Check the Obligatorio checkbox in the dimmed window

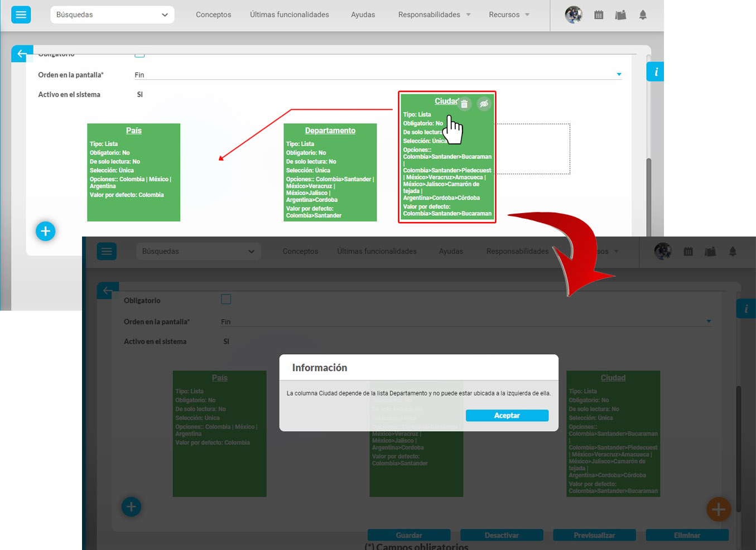click(226, 300)
